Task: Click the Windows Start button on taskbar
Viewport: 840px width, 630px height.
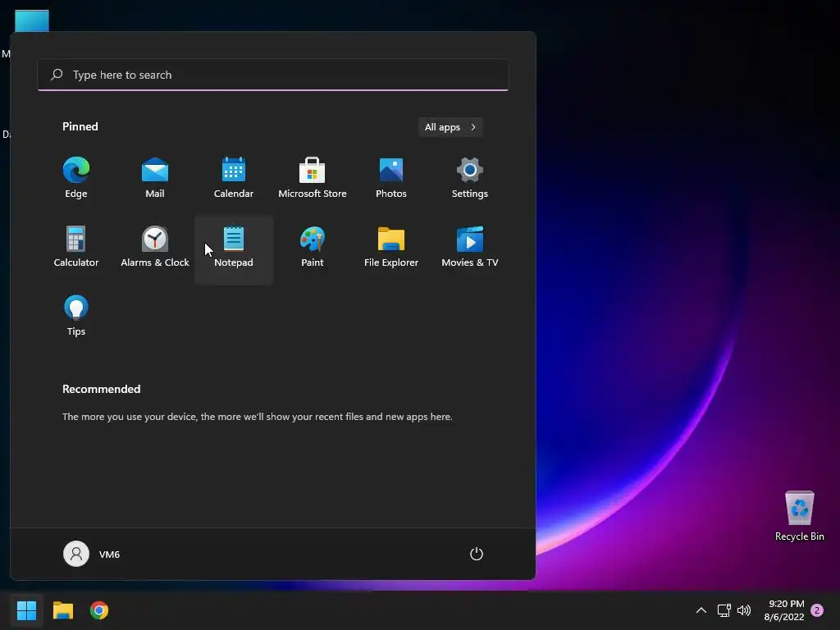Action: [x=27, y=610]
